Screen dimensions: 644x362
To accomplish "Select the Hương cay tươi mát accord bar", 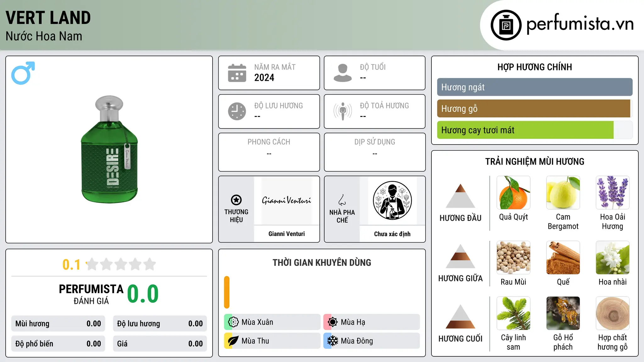I will point(535,130).
